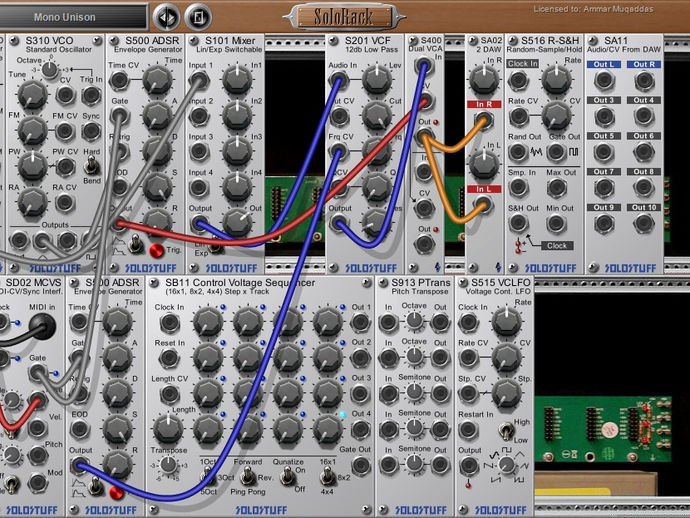This screenshot has width=690, height=518.
Task: Adjust the SB11 Sequencer Length knob
Action: coord(168,428)
